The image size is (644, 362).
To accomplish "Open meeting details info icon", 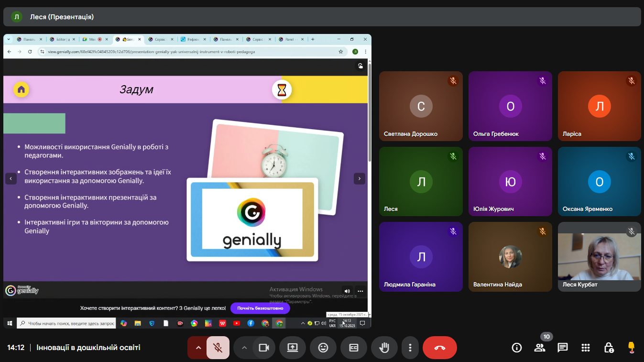I will (x=517, y=348).
